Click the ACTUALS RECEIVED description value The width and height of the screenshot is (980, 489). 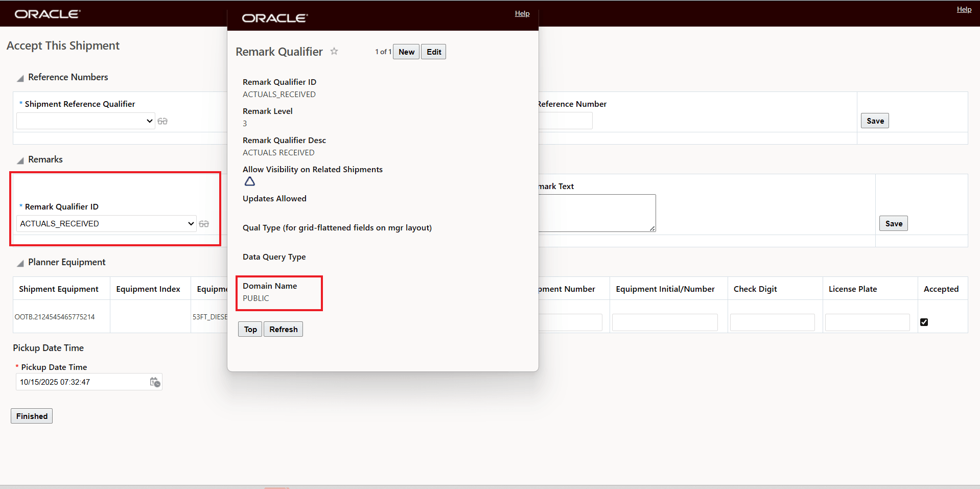[278, 153]
